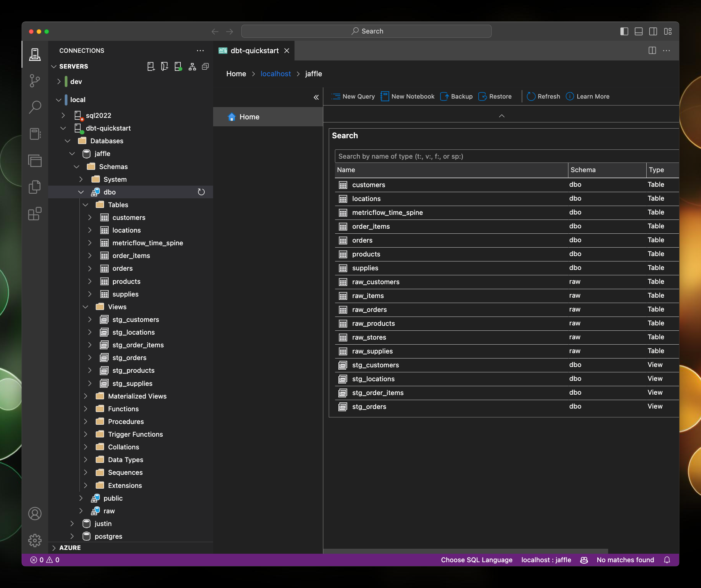
Task: Toggle the primary sidebar visibility
Action: tap(624, 31)
